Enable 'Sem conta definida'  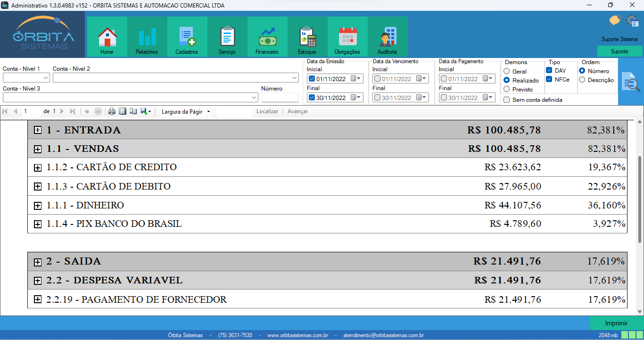point(507,100)
